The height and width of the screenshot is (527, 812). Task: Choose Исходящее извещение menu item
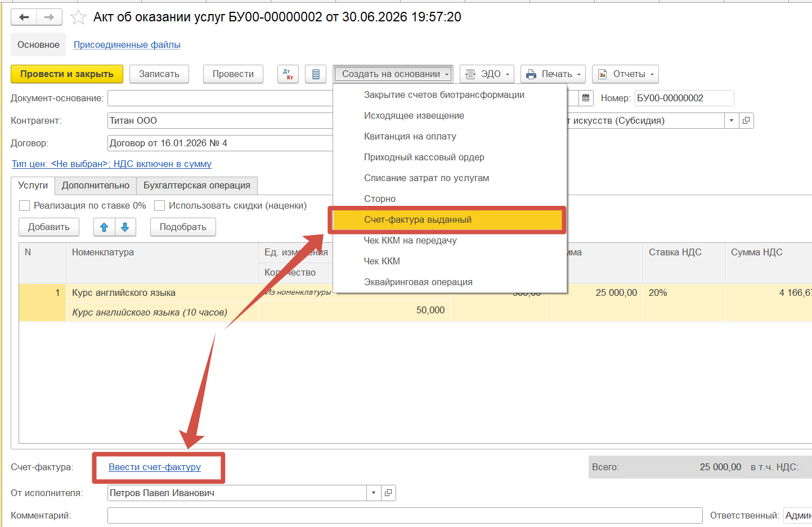point(450,116)
